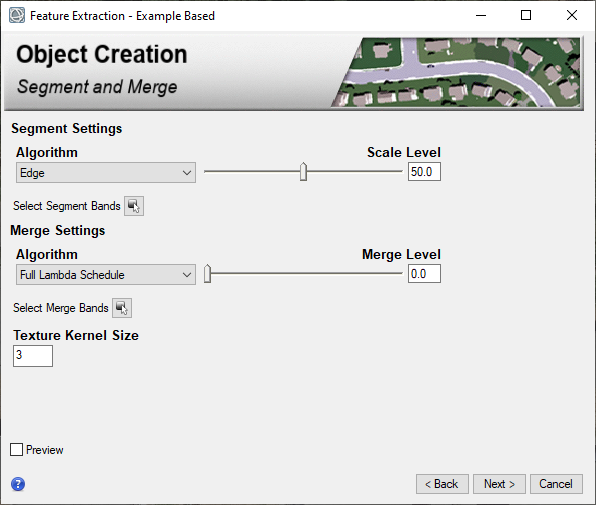
Task: Click the Merge Level slider handle
Action: click(207, 274)
